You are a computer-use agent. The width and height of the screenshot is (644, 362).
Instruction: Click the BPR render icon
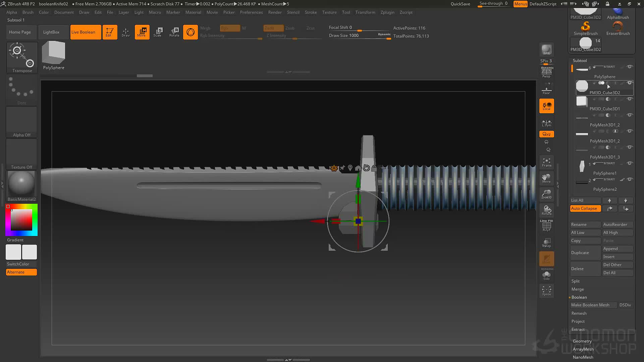[x=546, y=50]
